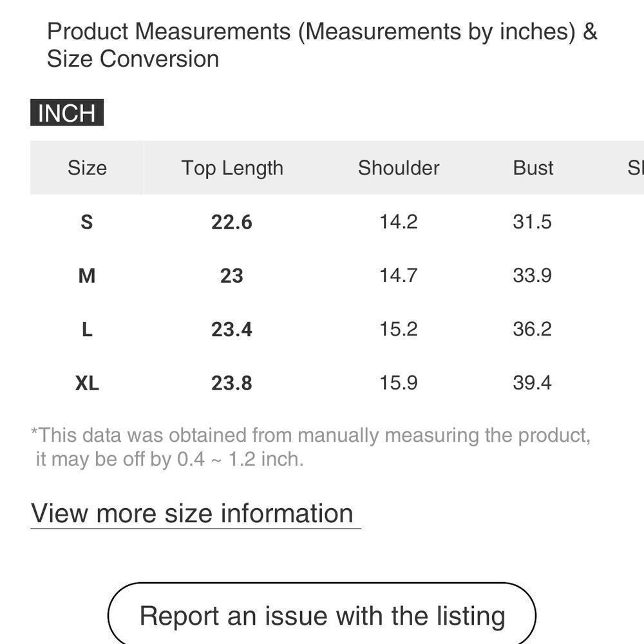Click the 39.4 bust value
Screen dimensions: 644x644
click(x=532, y=383)
